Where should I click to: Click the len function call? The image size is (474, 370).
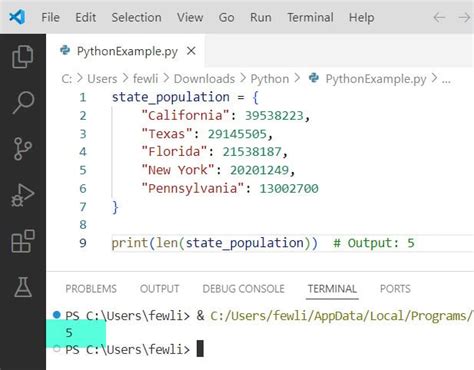pyautogui.click(x=167, y=243)
